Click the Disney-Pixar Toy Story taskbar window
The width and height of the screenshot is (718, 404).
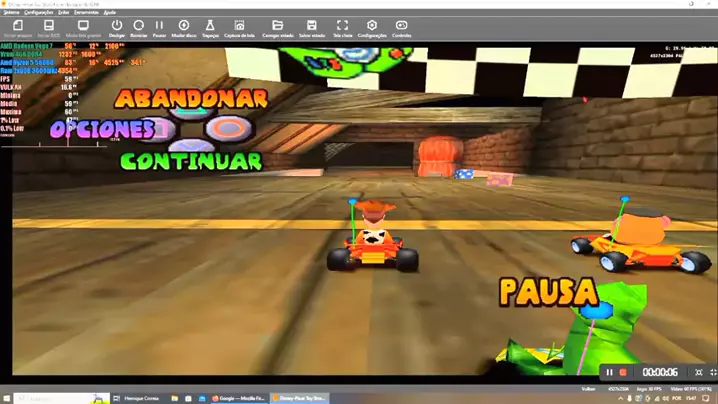tap(299, 399)
